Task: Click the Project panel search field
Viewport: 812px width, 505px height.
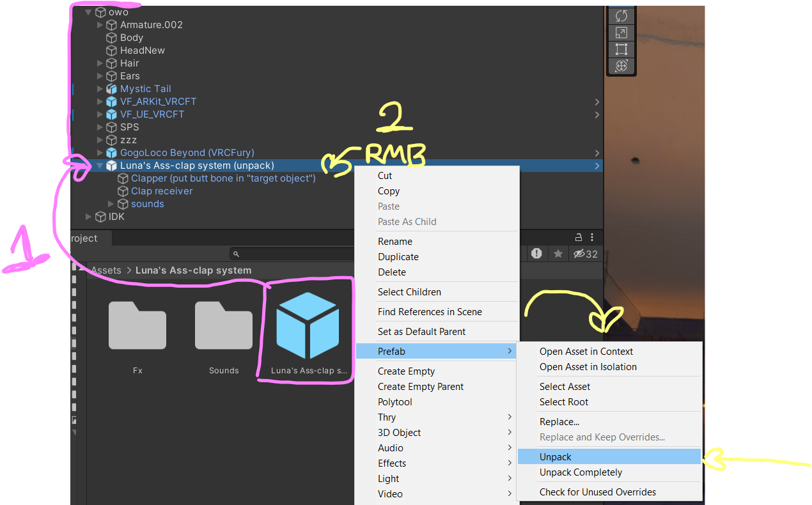Action: (x=292, y=254)
